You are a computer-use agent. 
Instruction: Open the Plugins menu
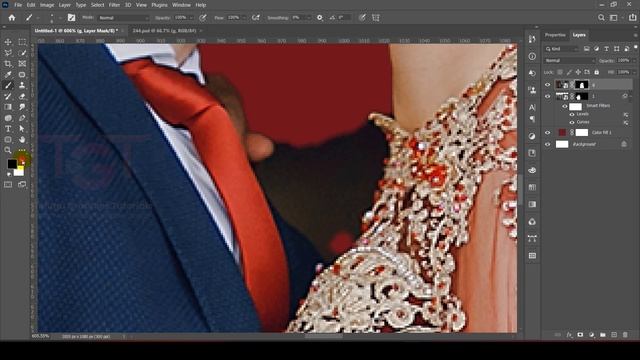point(159,5)
